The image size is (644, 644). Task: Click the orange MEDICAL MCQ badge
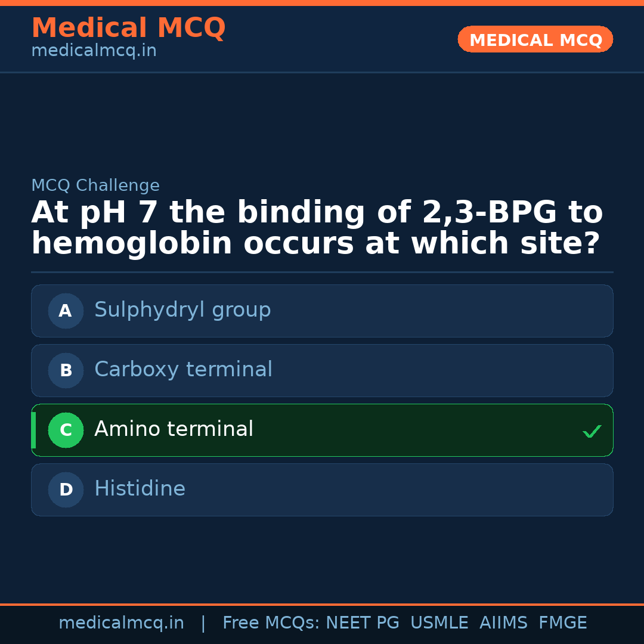click(x=535, y=40)
